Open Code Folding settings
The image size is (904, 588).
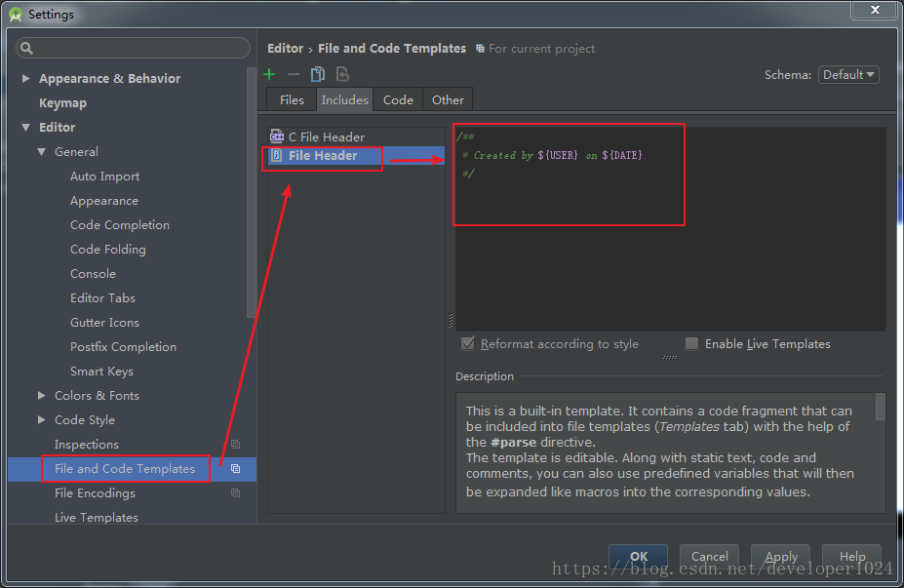pos(108,249)
